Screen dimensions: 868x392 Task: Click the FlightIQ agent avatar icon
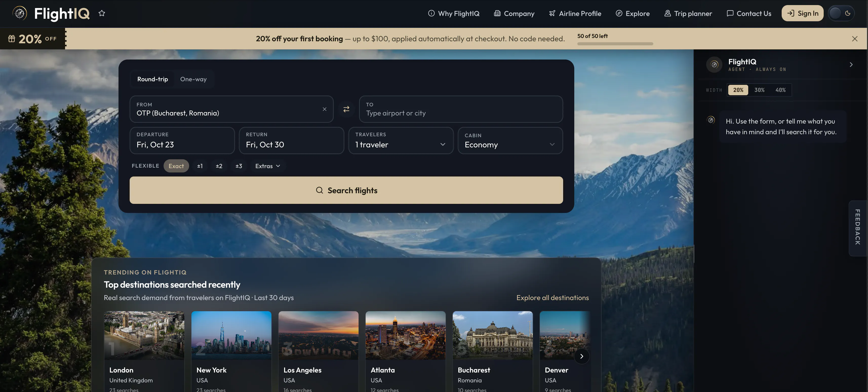[x=714, y=65]
